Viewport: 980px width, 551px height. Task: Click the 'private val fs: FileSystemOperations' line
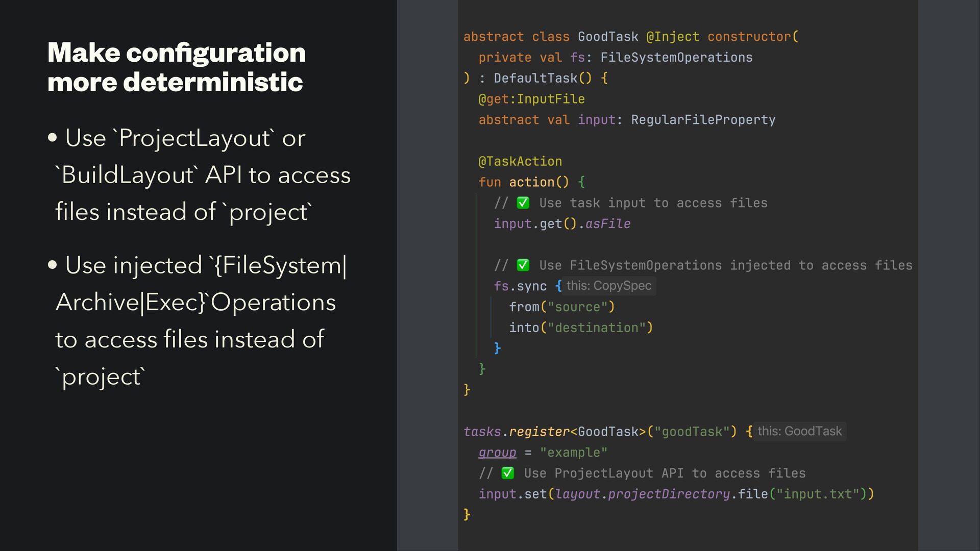[x=616, y=58]
